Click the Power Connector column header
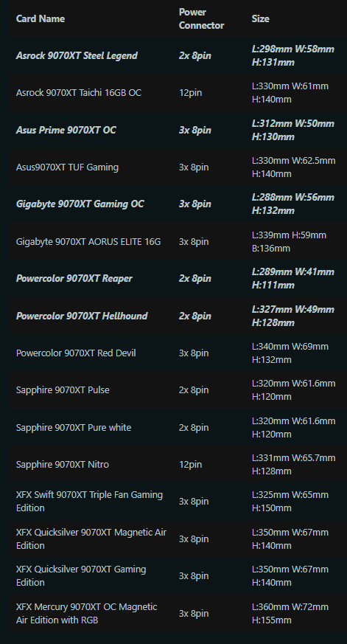 point(201,18)
